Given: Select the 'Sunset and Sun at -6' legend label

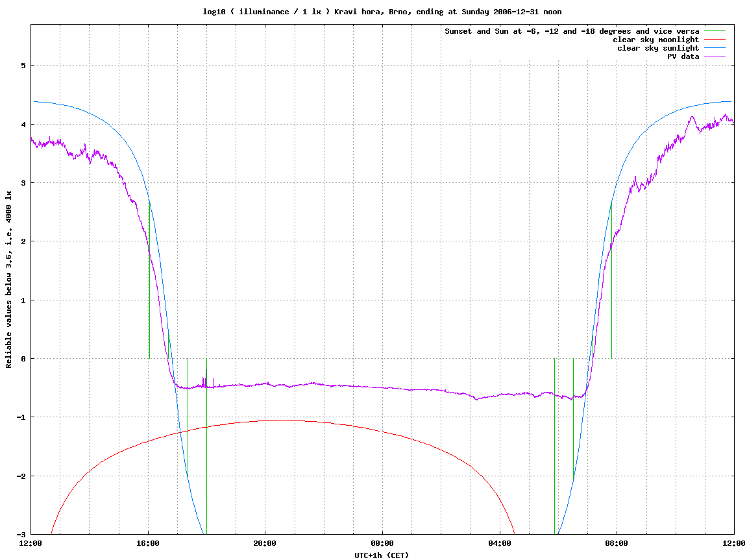Looking at the screenshot, I should click(x=572, y=31).
